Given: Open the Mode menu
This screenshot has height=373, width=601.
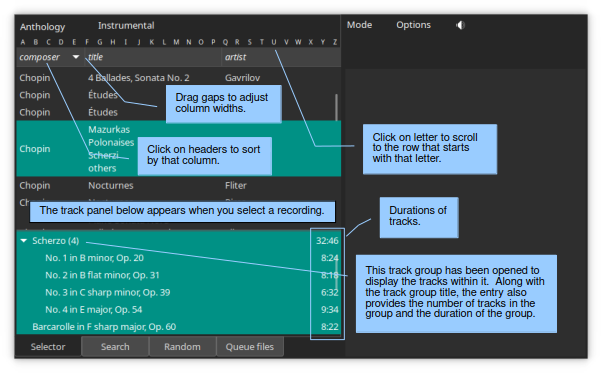Looking at the screenshot, I should pyautogui.click(x=359, y=25).
